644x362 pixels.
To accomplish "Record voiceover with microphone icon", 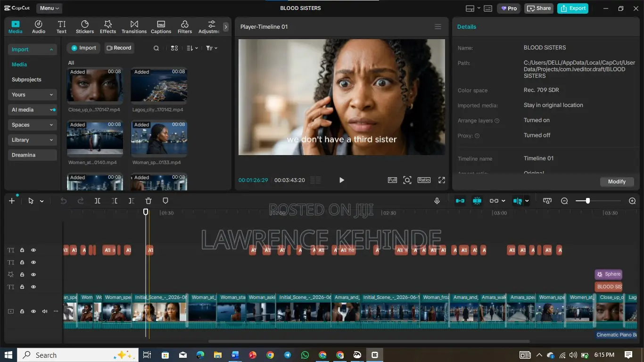I will [437, 201].
